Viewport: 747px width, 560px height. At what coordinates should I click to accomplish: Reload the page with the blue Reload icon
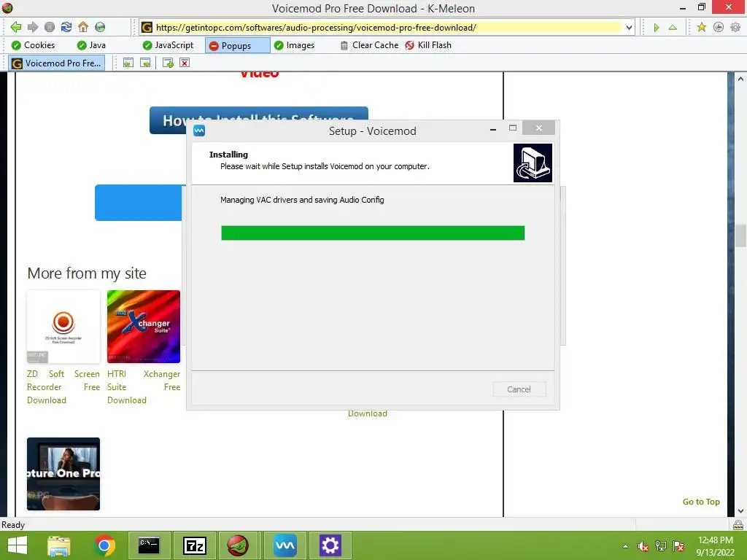click(x=66, y=27)
